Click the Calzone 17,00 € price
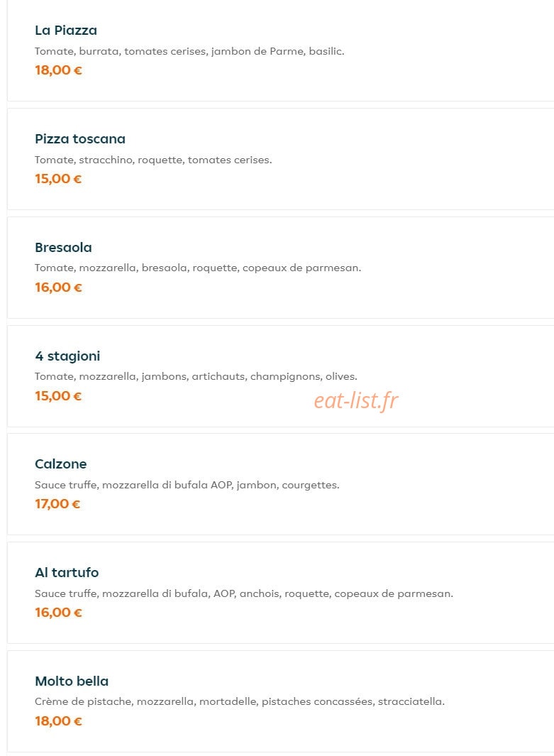The image size is (554, 756). [x=57, y=504]
